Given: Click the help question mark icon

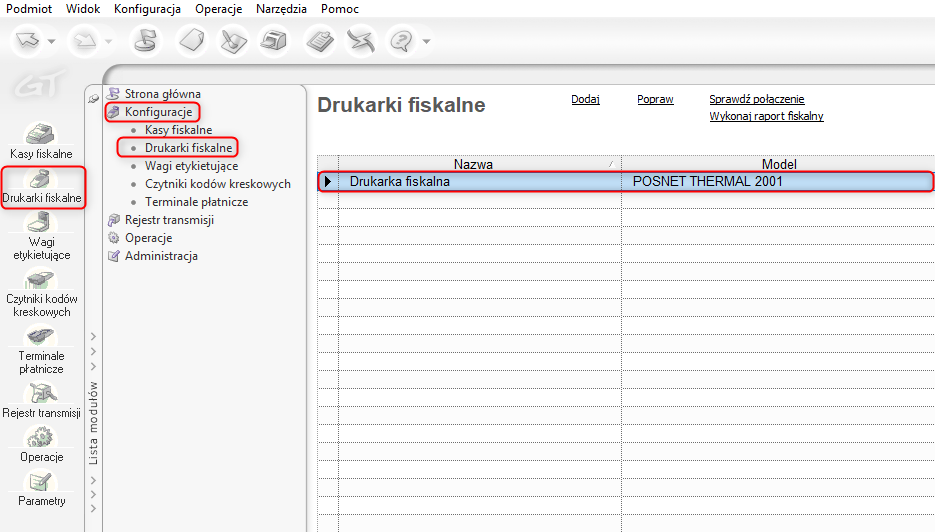Looking at the screenshot, I should coord(401,41).
